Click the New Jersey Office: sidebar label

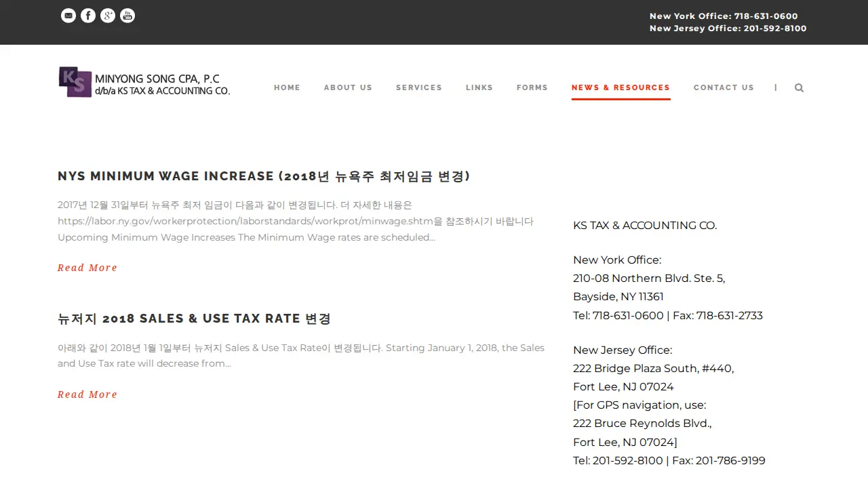click(x=623, y=350)
